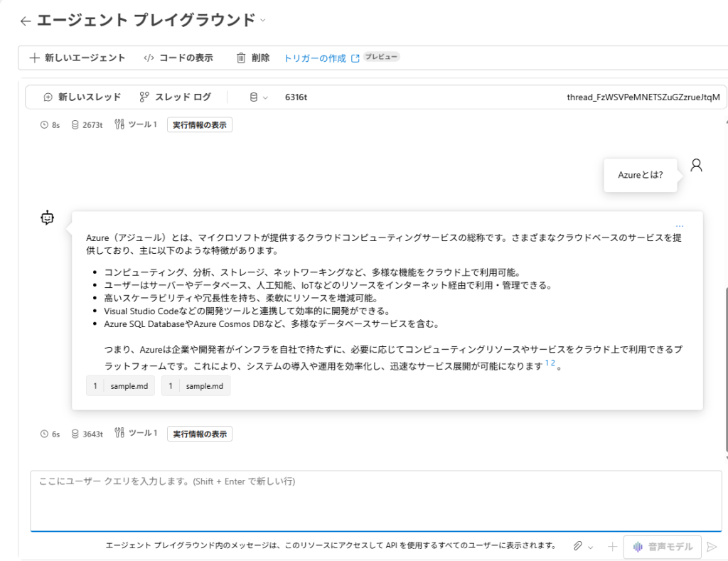Open the スレッド ログ

point(175,97)
